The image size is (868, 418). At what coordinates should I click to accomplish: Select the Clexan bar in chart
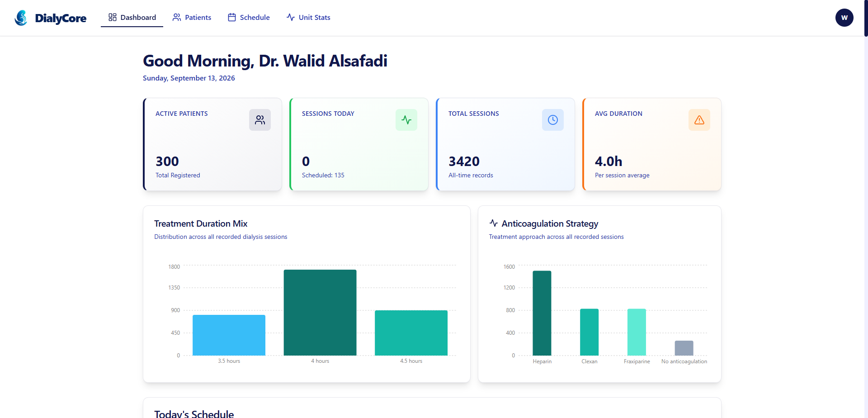tap(590, 332)
